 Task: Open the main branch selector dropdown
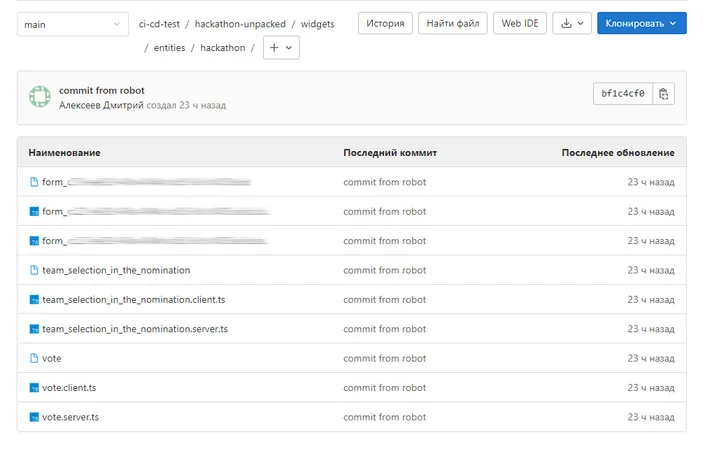click(73, 24)
